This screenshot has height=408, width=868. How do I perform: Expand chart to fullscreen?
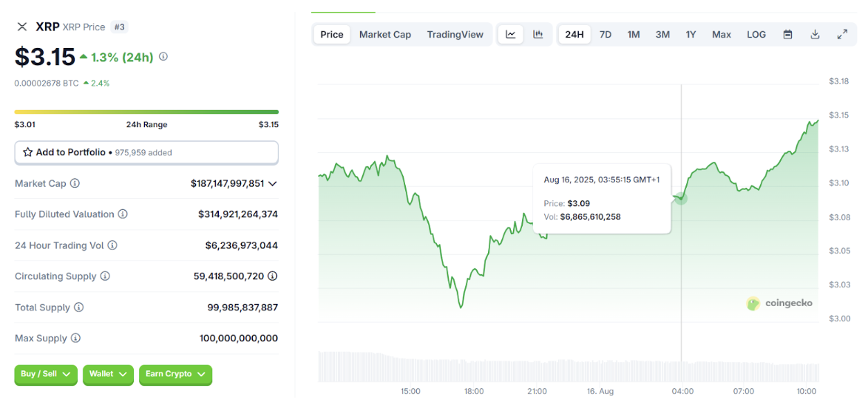click(x=842, y=34)
